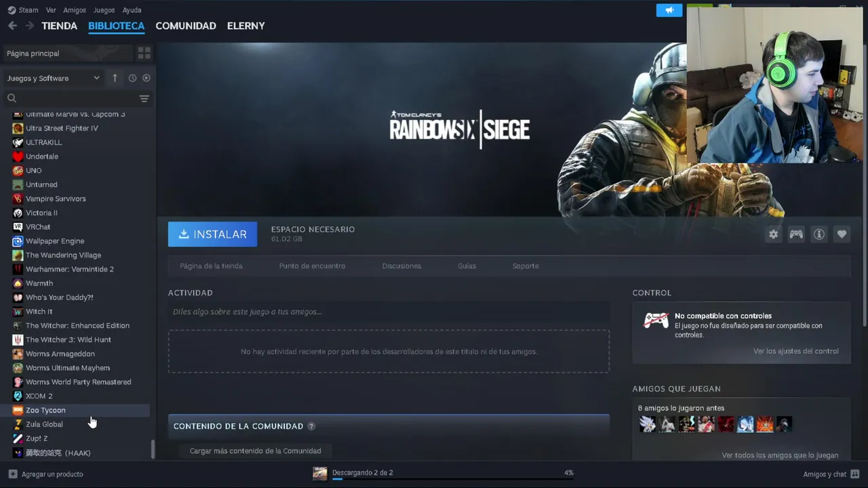868x488 pixels.
Task: Focus the activity input field
Action: (389, 312)
